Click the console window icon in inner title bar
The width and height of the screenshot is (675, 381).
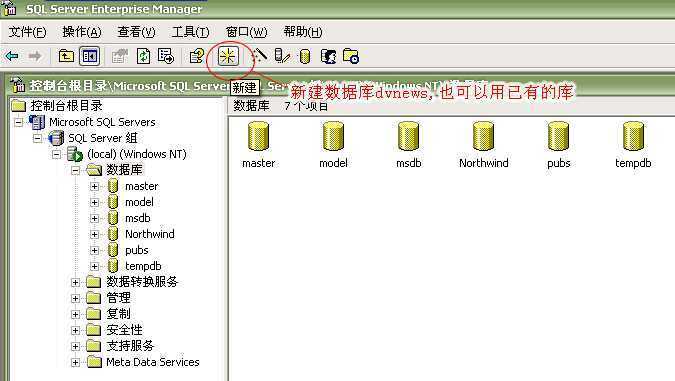point(18,85)
